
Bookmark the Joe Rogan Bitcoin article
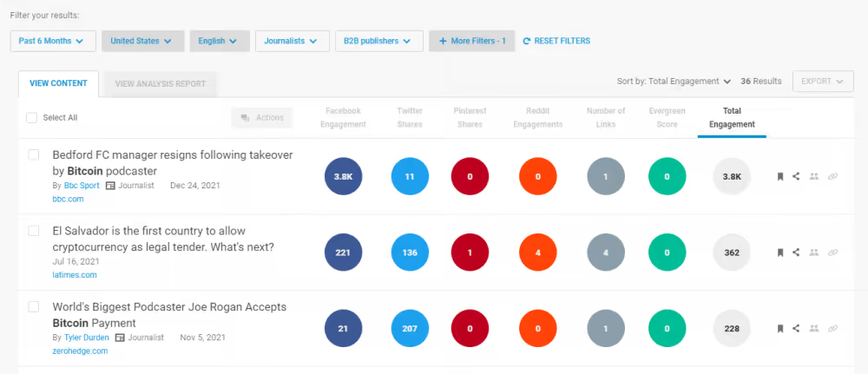(780, 329)
